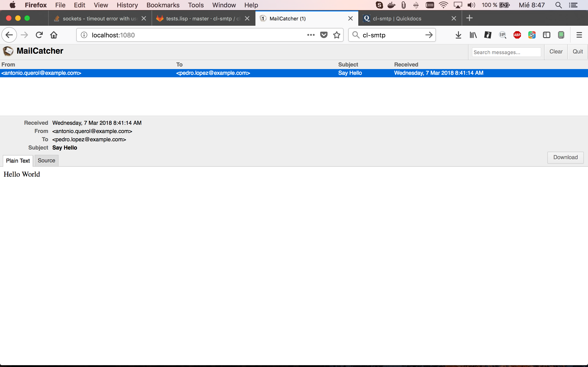Switch to the Source tab
This screenshot has height=367, width=588.
[46, 160]
